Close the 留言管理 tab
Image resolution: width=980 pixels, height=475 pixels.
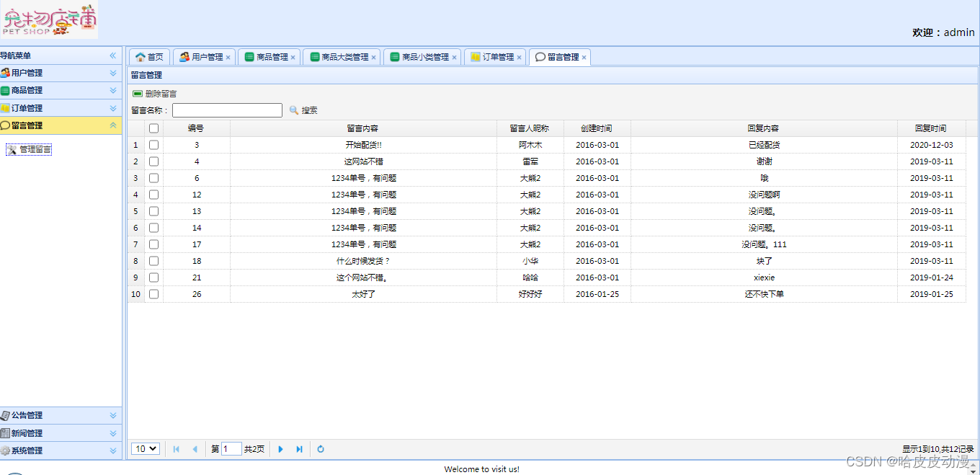(x=584, y=58)
